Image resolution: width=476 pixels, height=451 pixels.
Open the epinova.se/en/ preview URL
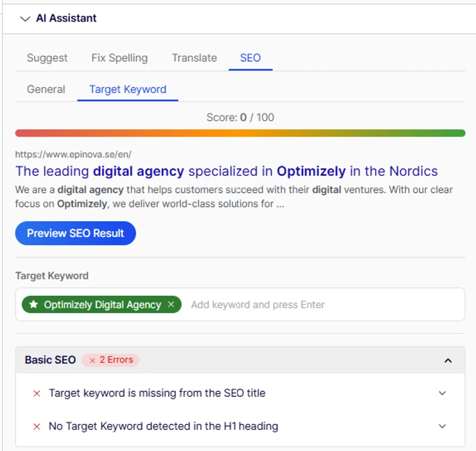tap(73, 154)
